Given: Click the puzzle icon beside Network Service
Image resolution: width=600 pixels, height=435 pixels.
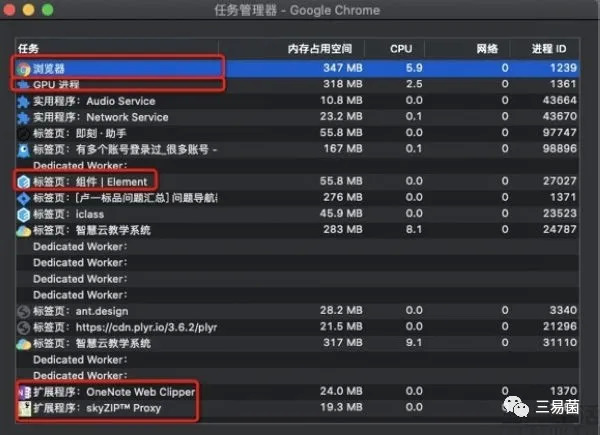Looking at the screenshot, I should click(x=24, y=117).
